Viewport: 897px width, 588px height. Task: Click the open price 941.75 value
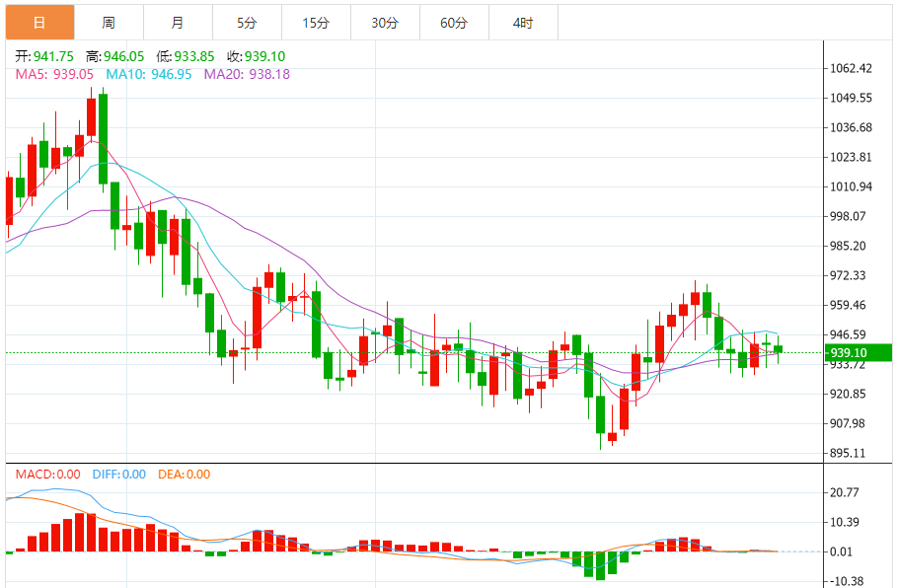point(53,56)
